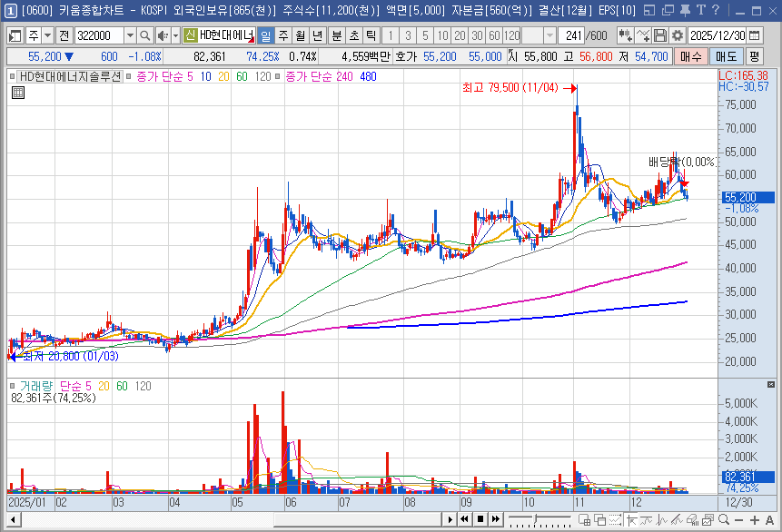Switch to the yearly 년 chart period

[317, 35]
